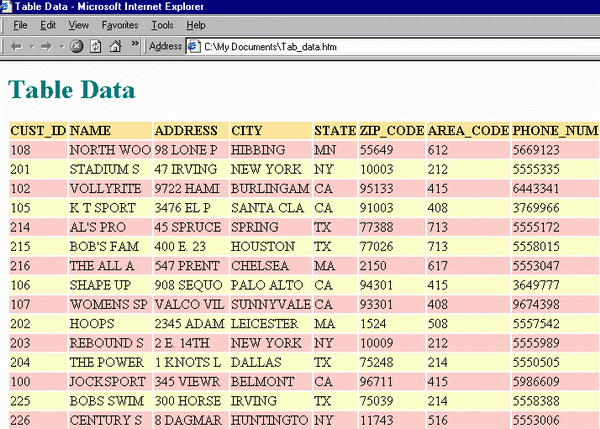Click the AREA_CODE column header
The width and height of the screenshot is (600, 429).
(468, 131)
